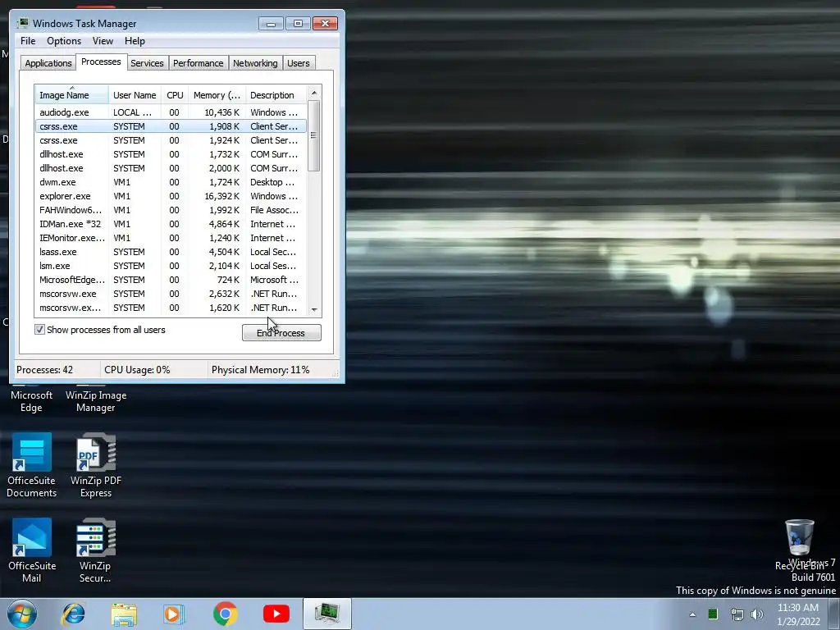Select WinZip Secur... desktop shortcut

[95, 550]
